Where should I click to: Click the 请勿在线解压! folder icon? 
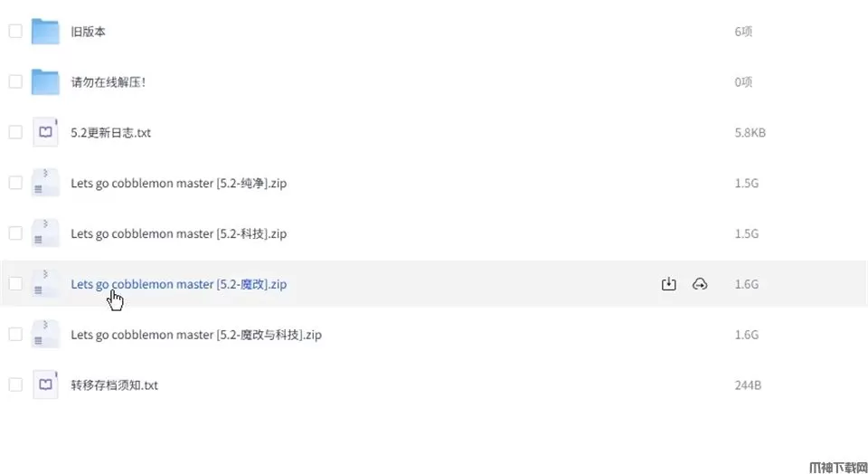click(45, 82)
